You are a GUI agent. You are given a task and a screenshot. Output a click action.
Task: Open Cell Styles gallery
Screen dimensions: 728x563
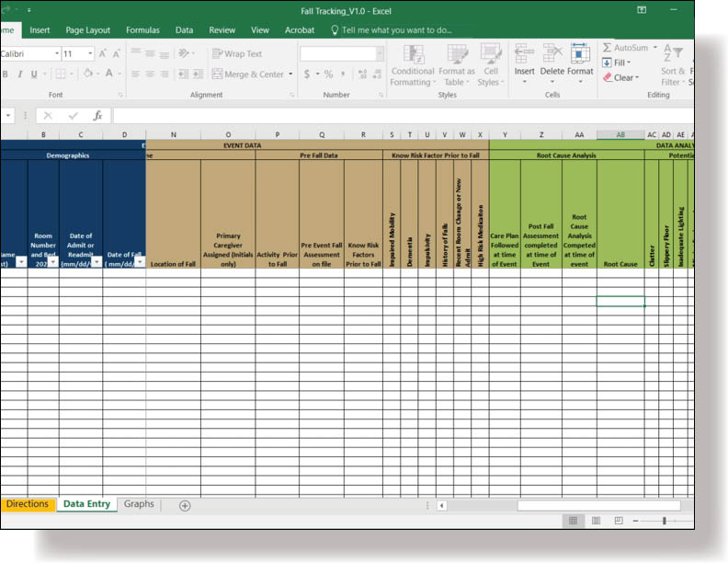tap(491, 65)
